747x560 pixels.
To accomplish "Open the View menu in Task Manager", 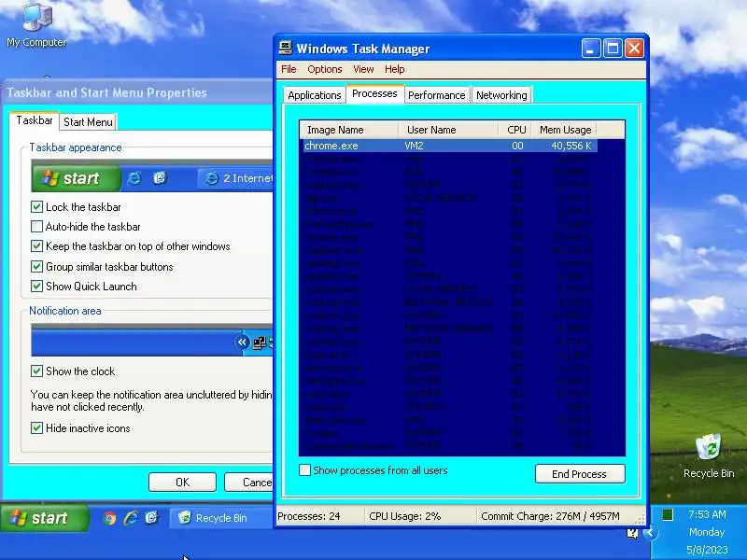I will 363,69.
